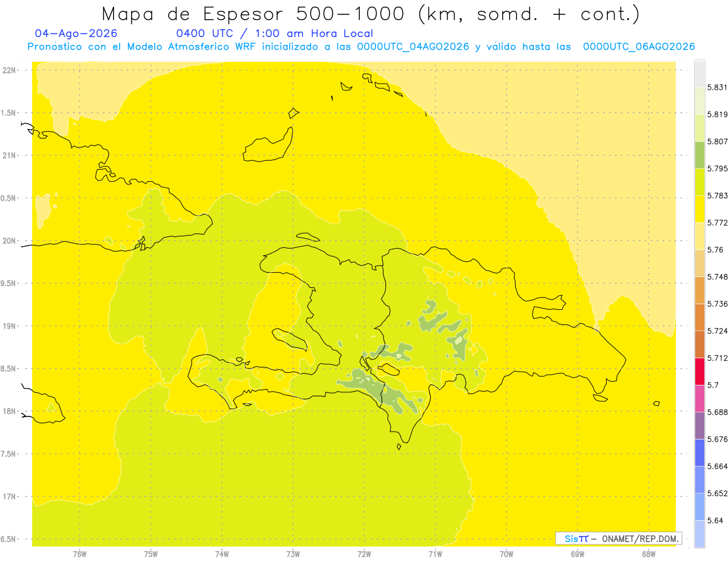Click the 76W longitude axis label
Viewport: 728px width, 562px height.
click(x=79, y=554)
